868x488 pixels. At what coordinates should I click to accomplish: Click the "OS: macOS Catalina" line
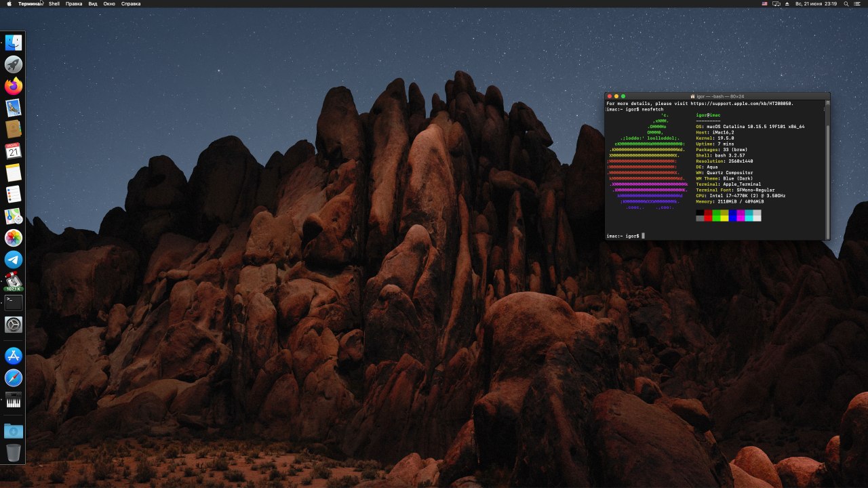(750, 127)
